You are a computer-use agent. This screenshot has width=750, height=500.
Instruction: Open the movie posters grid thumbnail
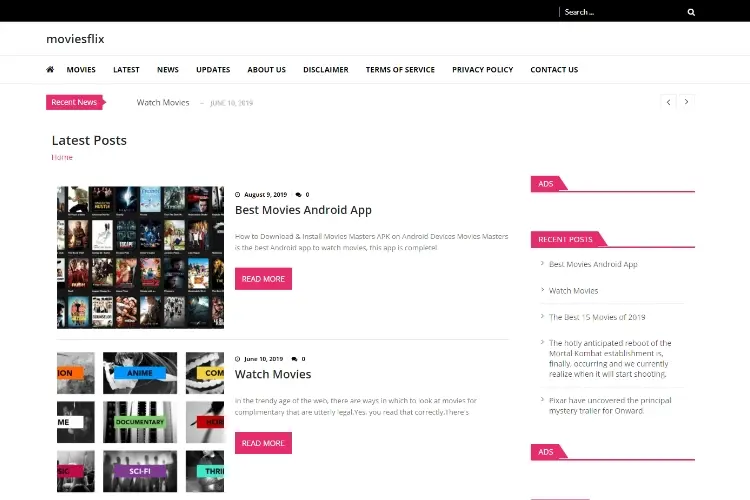point(140,257)
